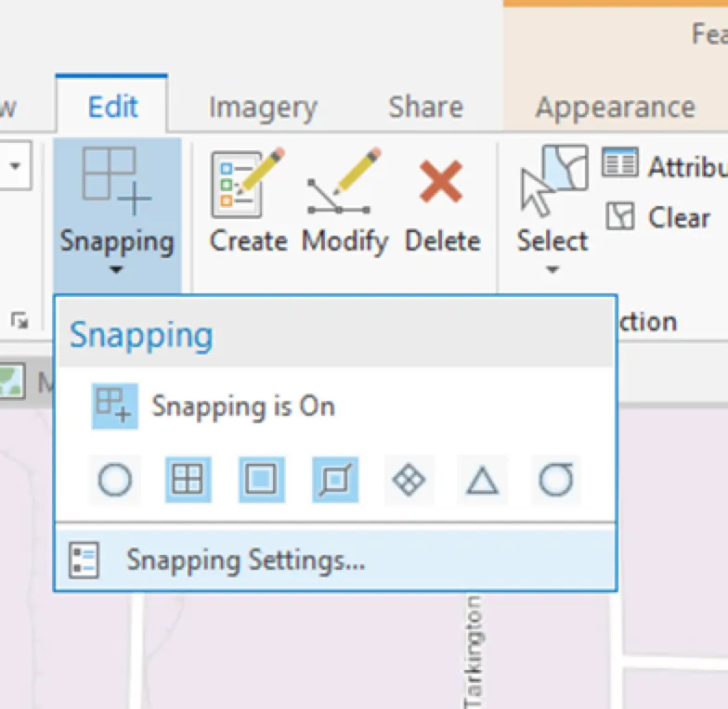
Task: Switch to the Appearance tab
Action: click(x=615, y=108)
